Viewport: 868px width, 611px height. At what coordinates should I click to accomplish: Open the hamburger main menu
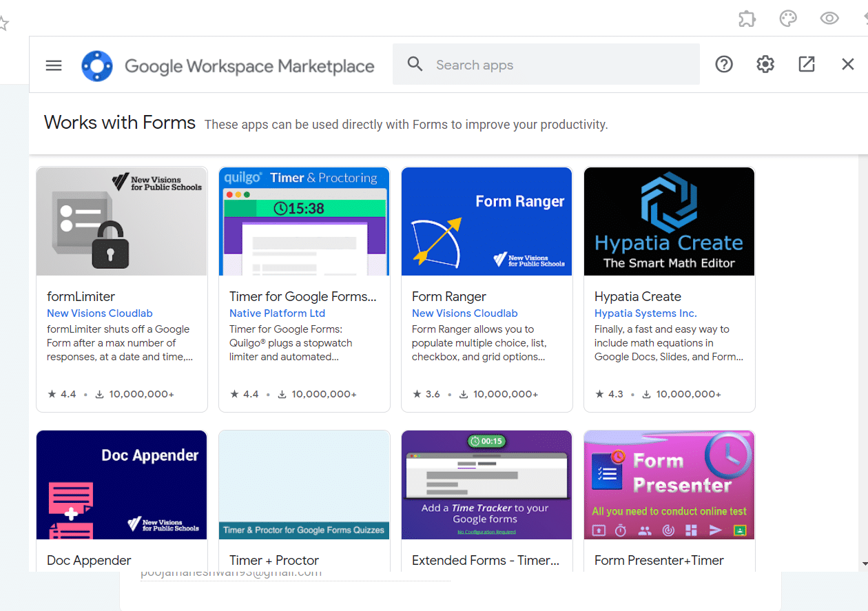pyautogui.click(x=54, y=65)
